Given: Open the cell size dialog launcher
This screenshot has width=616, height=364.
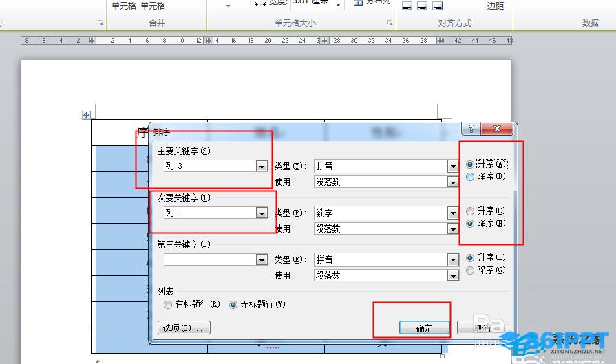Looking at the screenshot, I should [x=390, y=23].
